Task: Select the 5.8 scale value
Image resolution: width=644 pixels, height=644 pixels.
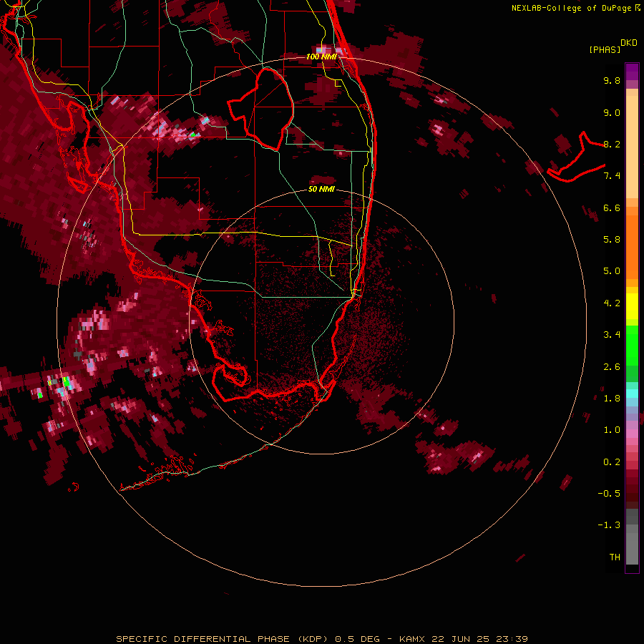Action: click(x=612, y=240)
